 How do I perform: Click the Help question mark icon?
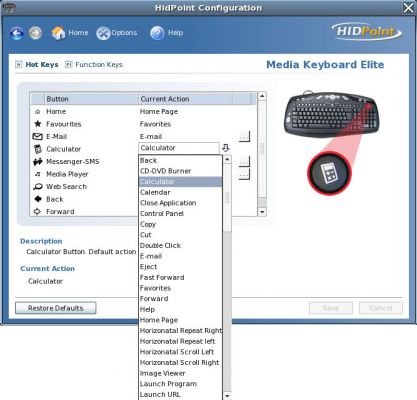(x=157, y=33)
